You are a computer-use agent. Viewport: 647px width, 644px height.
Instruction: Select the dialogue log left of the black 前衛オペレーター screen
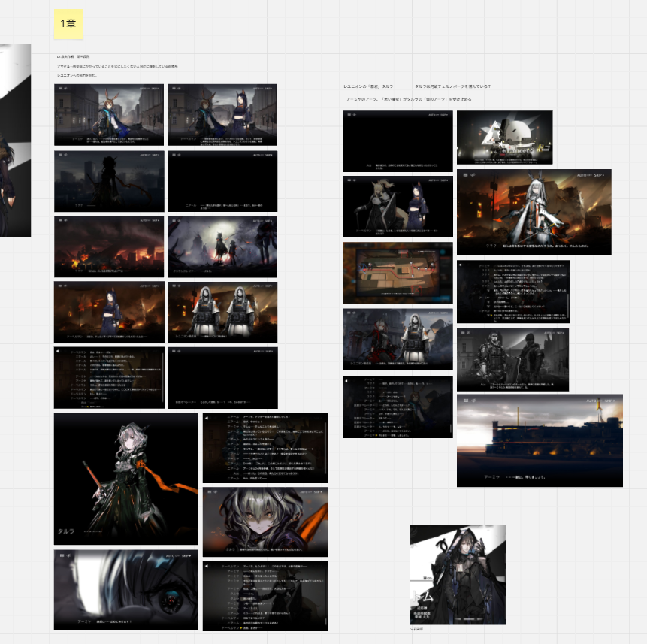(109, 378)
